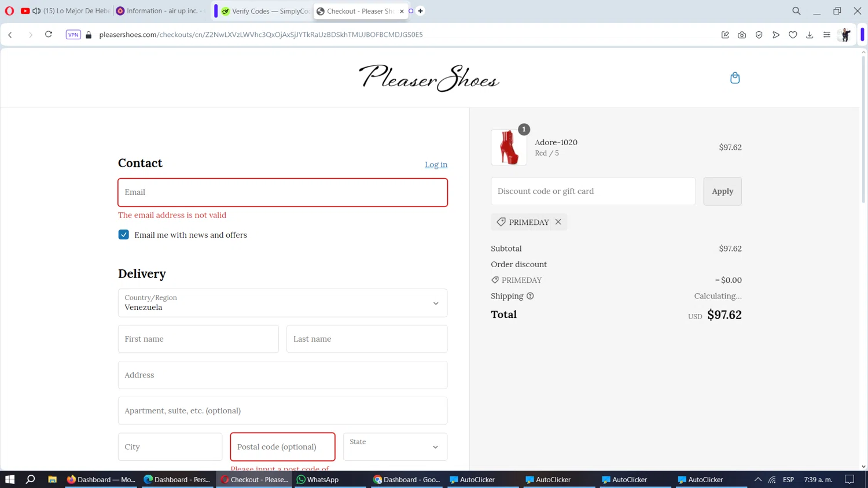Switch to Verify Codes SimplyCodes tab
The image size is (868, 488).
click(266, 11)
